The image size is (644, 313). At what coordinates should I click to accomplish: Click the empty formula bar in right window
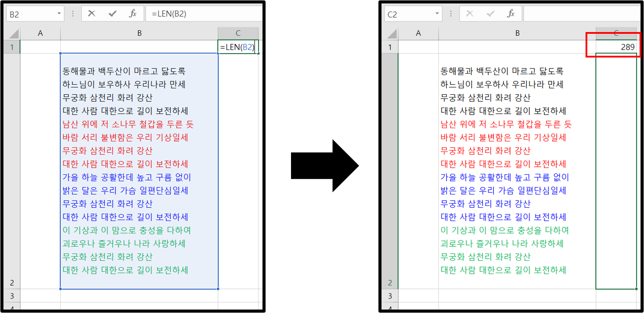click(x=582, y=14)
